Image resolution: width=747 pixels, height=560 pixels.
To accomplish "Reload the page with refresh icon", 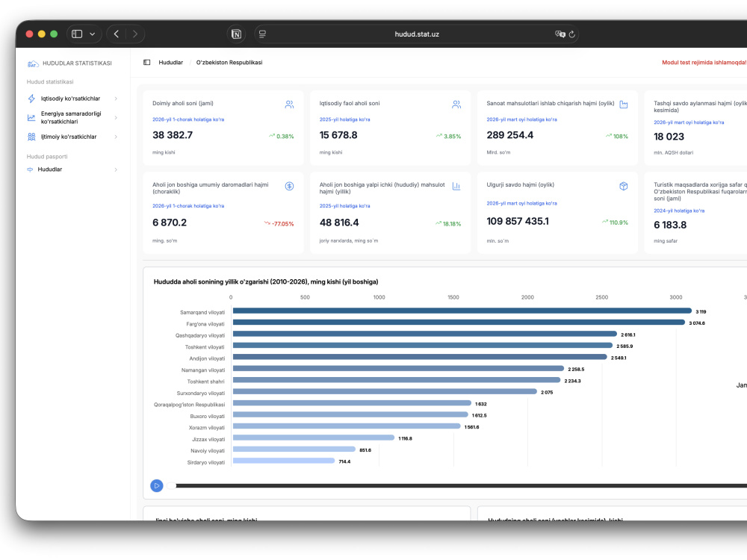I will (572, 34).
